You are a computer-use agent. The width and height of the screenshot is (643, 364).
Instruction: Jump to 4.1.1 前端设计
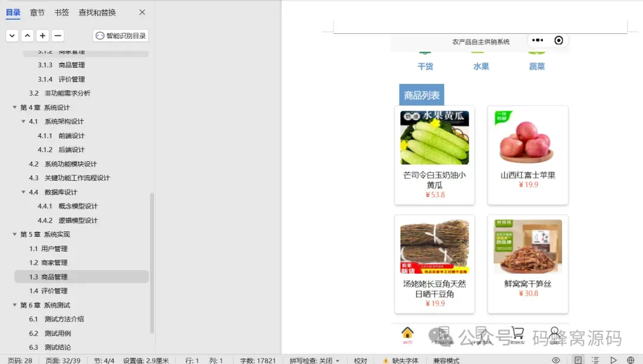click(x=61, y=136)
